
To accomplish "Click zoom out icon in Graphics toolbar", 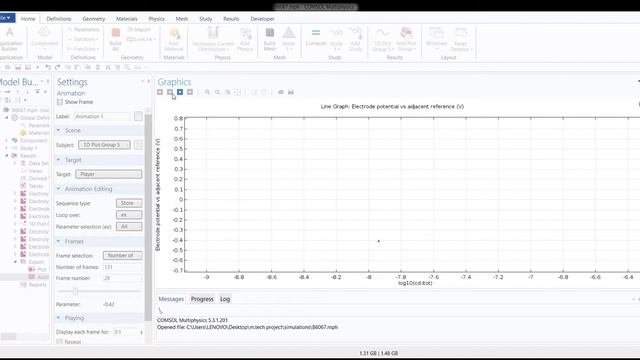I will [x=218, y=92].
